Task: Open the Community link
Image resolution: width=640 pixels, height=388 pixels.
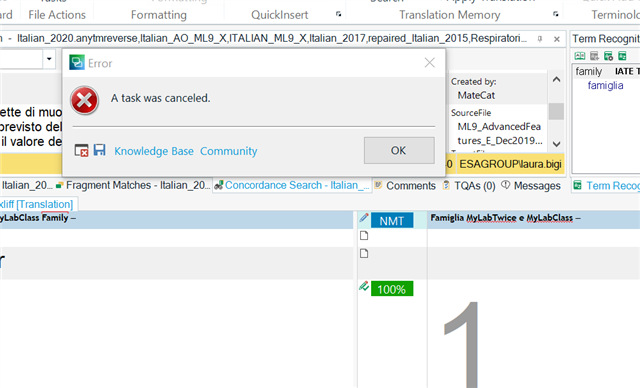Action: click(x=229, y=151)
